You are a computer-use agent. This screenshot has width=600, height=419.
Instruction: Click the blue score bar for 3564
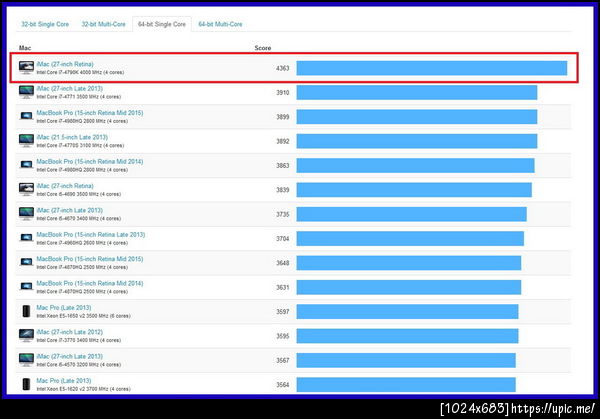(406, 385)
